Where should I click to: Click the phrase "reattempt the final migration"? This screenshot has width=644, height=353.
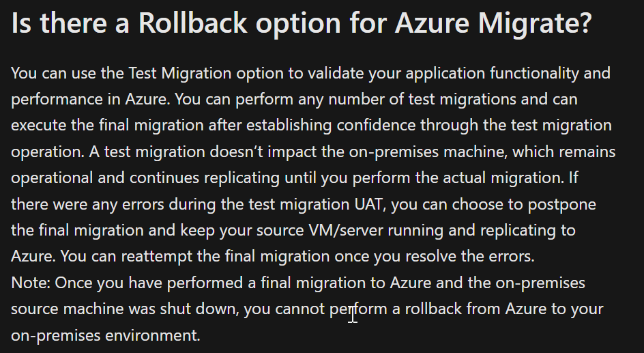pyautogui.click(x=225, y=257)
